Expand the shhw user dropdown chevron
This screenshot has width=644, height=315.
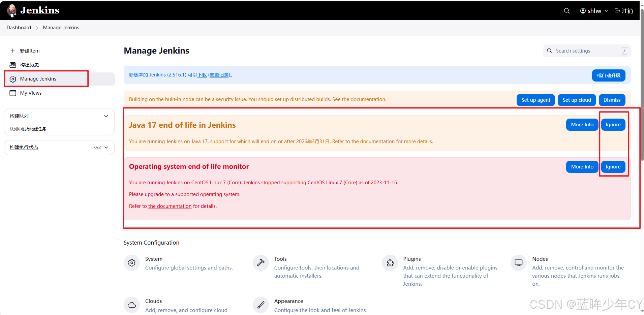coord(606,11)
